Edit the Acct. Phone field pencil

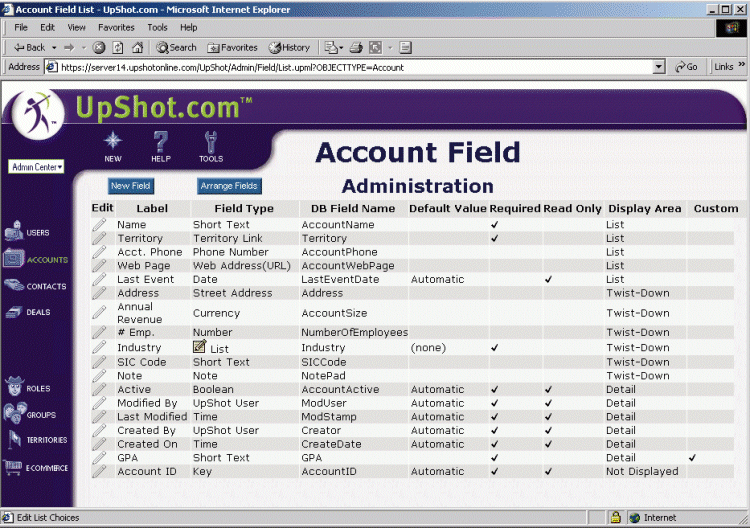tap(99, 252)
